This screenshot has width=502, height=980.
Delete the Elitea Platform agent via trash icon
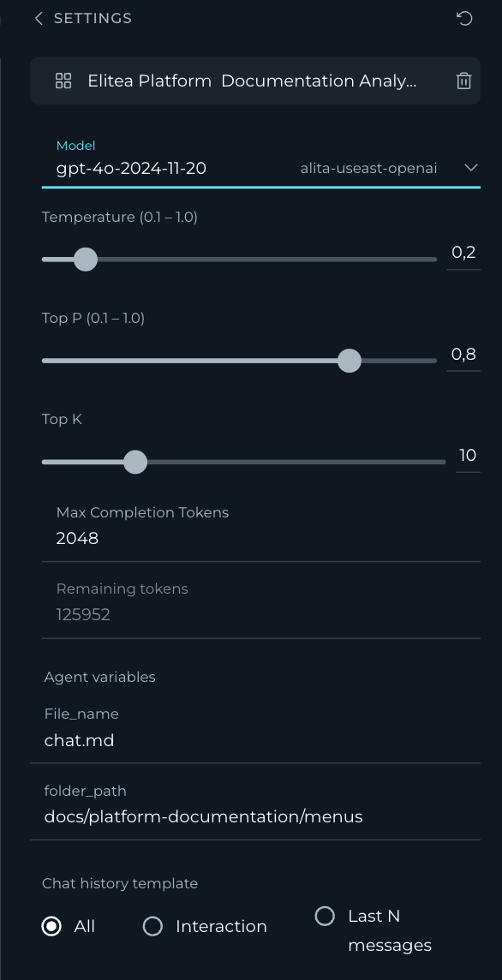[x=463, y=81]
